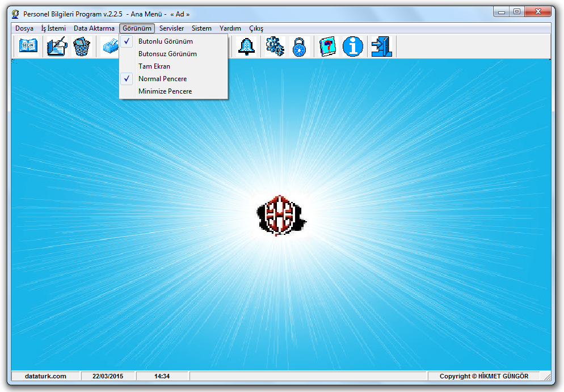Click the blue info circle icon
Image resolution: width=564 pixels, height=392 pixels.
(x=353, y=47)
